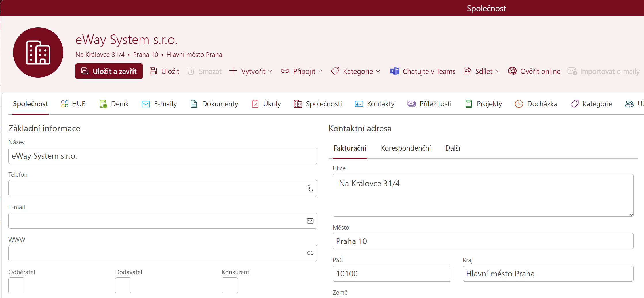The height and width of the screenshot is (298, 644).
Task: Expand the Sdílet dropdown chevron
Action: (x=498, y=71)
